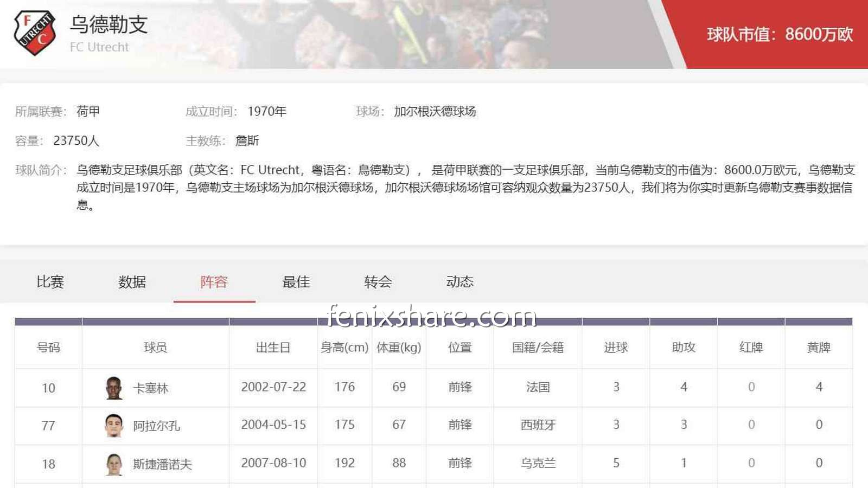The width and height of the screenshot is (868, 488).
Task: Click weight value 88
Action: [399, 463]
